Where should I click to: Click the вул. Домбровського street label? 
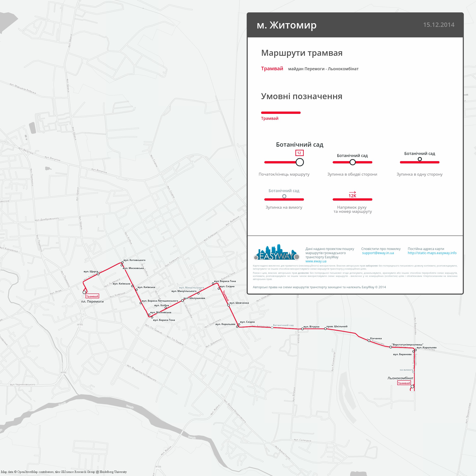pyautogui.click(x=47, y=219)
